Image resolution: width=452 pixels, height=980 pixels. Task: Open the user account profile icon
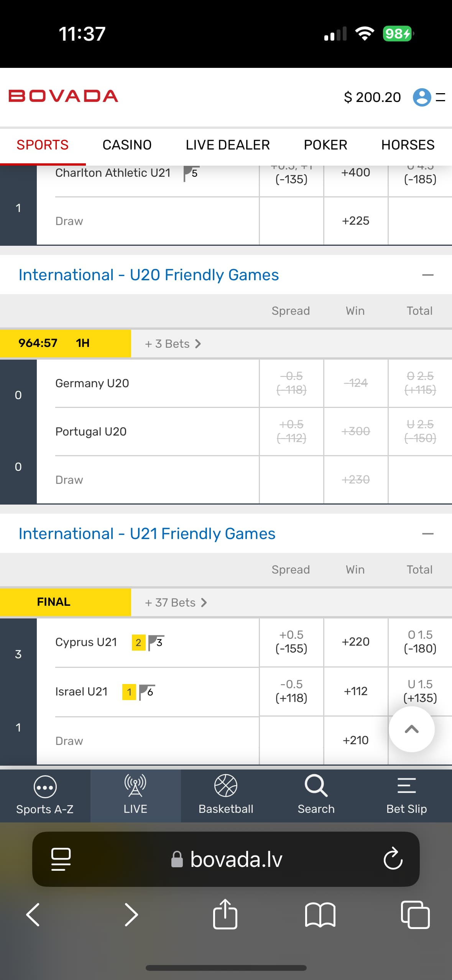422,97
